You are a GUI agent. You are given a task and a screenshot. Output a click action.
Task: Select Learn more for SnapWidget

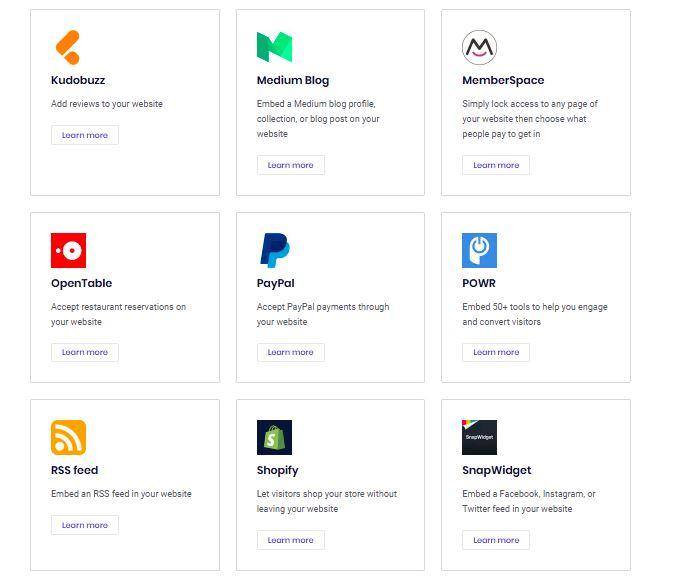(496, 540)
